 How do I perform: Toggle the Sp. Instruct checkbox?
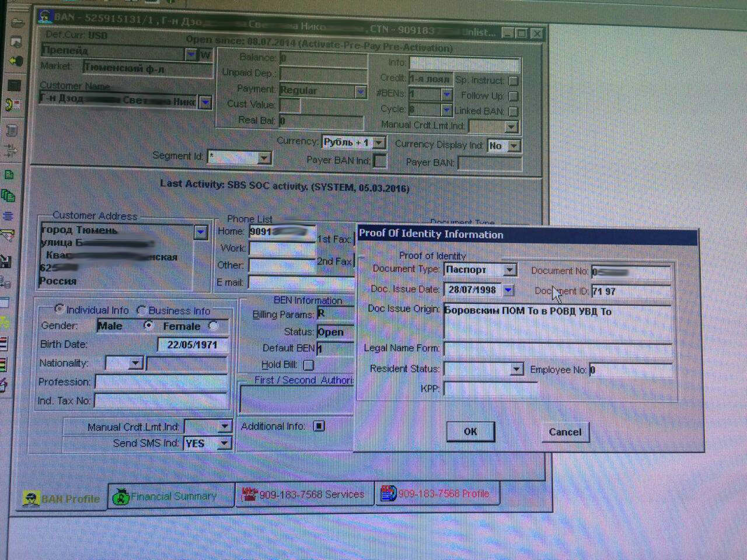coord(514,80)
